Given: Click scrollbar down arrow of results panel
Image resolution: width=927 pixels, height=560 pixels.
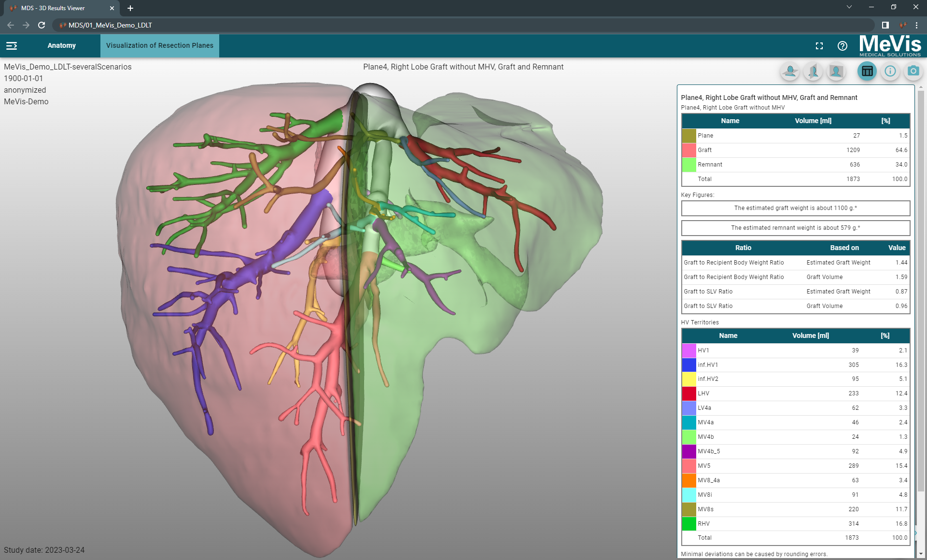Looking at the screenshot, I should 921,554.
